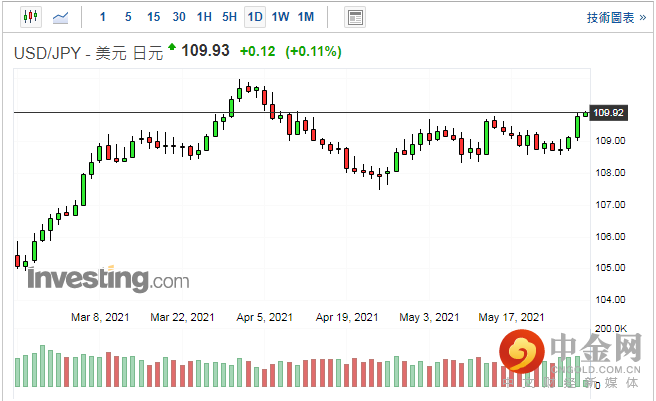
Task: Click the 105.00 price axis label
Action: (610, 267)
